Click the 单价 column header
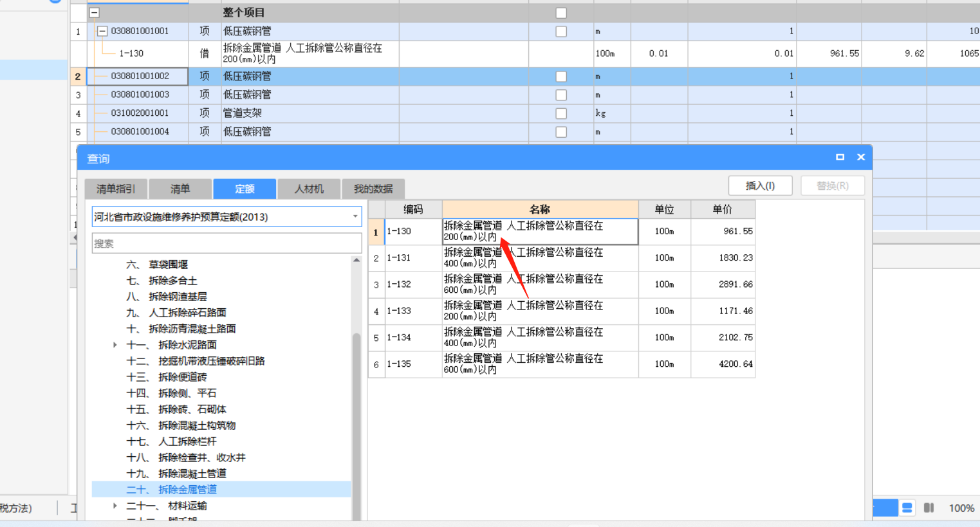Image resolution: width=980 pixels, height=527 pixels. (x=723, y=209)
